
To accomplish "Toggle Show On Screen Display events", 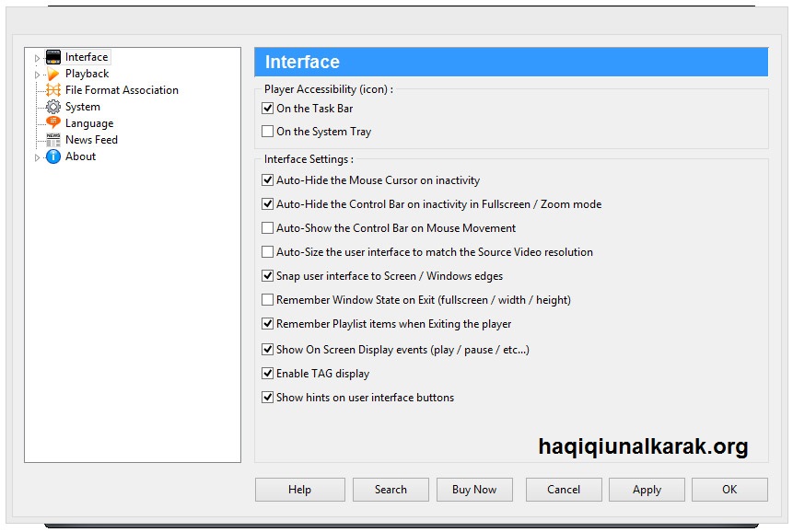I will [x=267, y=349].
